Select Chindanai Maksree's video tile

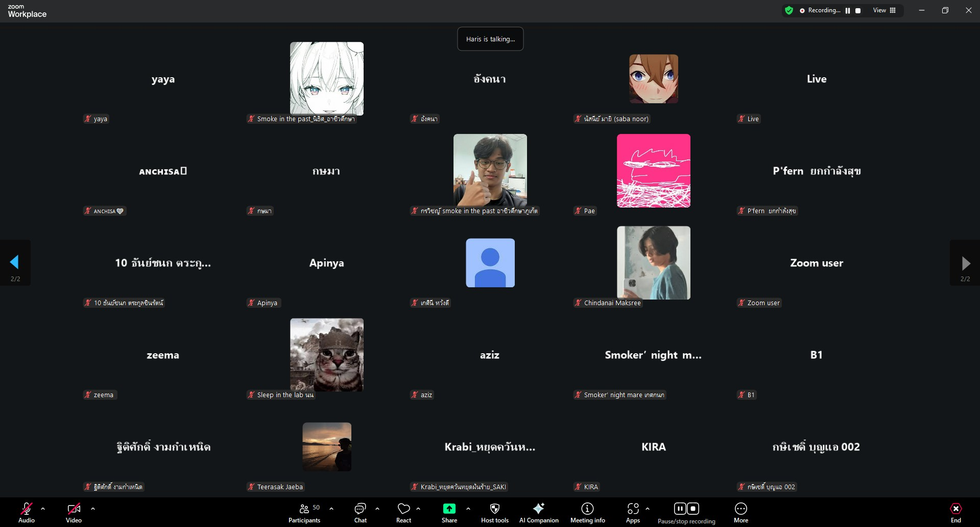click(653, 263)
